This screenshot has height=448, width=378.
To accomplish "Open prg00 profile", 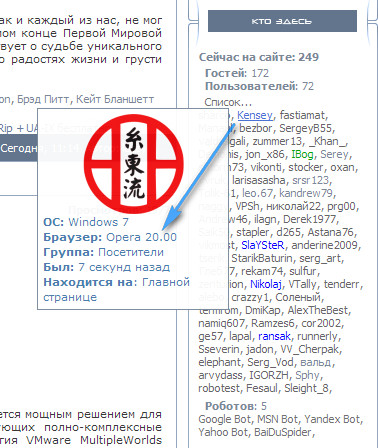I will coord(341,206).
